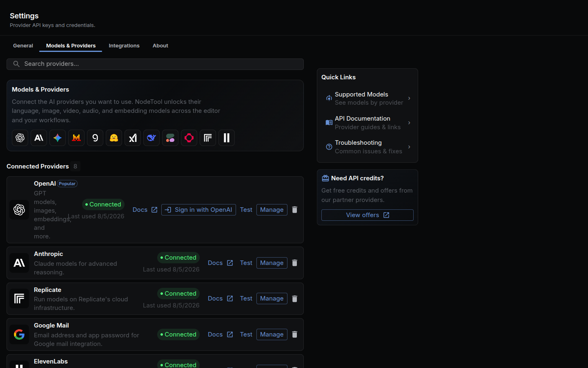588x368 pixels.
Task: Click the ElevenLabs provider name
Action: tap(51, 361)
